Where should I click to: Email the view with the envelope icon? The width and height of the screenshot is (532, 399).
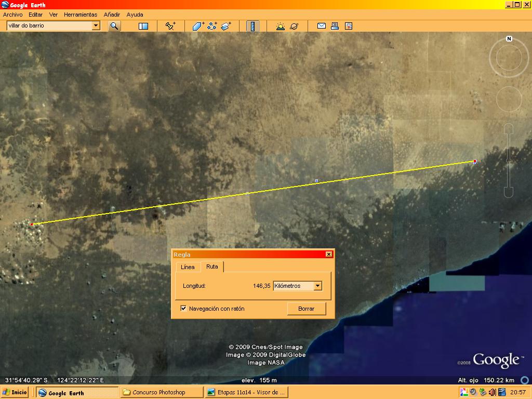(321, 26)
